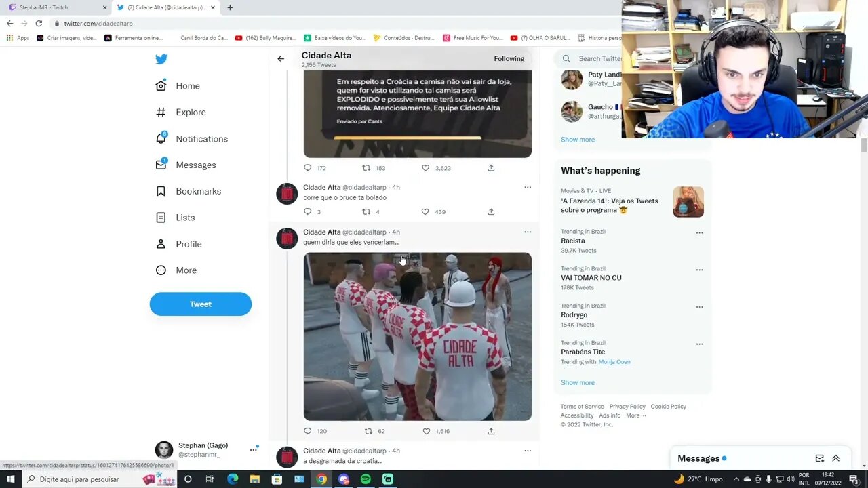Open a new browser tab
Viewport: 868px width, 488px height.
(230, 7)
